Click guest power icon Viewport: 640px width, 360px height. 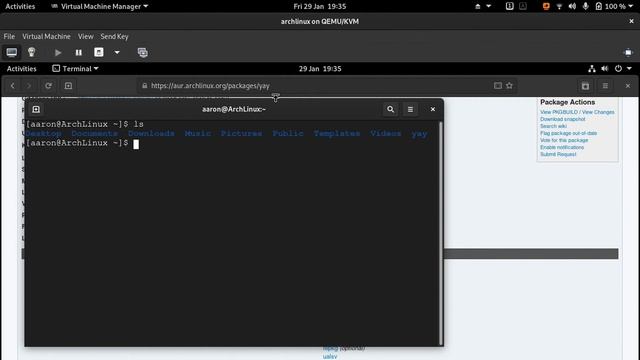618,69
